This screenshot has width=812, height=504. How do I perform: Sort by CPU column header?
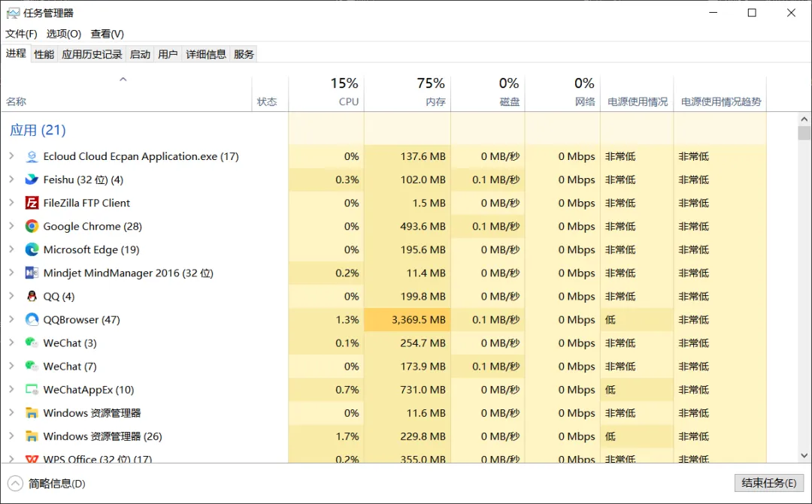(327, 92)
